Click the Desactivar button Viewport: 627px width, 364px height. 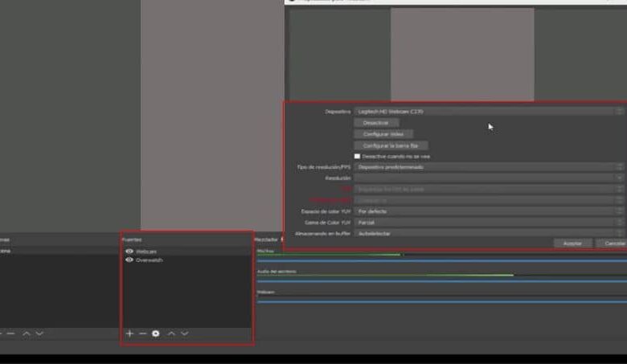click(x=376, y=123)
